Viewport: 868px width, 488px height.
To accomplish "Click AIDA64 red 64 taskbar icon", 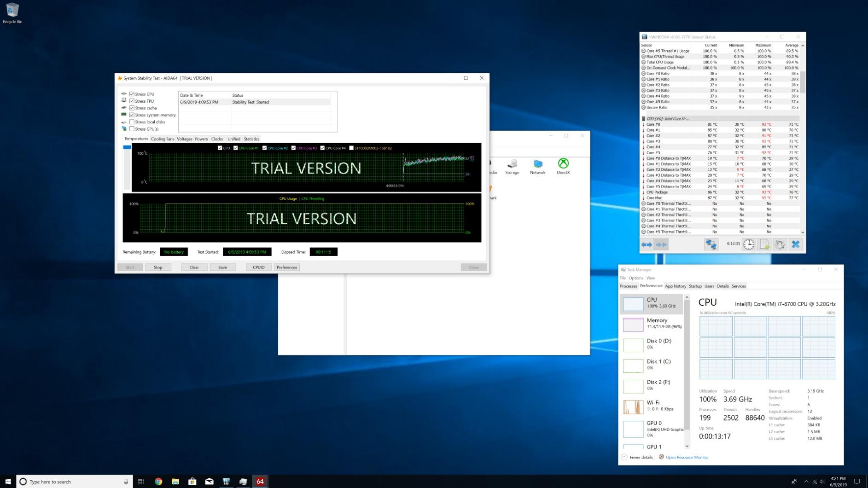I will tap(260, 482).
